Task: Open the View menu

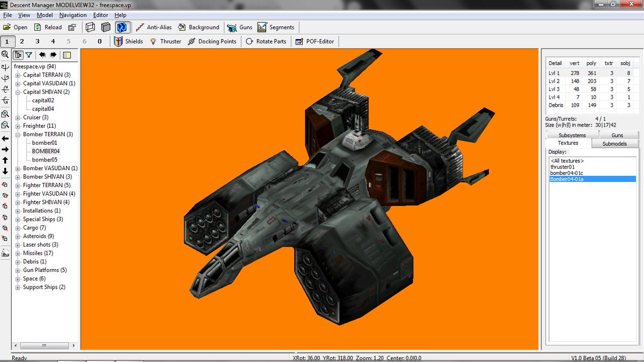Action: click(x=24, y=15)
